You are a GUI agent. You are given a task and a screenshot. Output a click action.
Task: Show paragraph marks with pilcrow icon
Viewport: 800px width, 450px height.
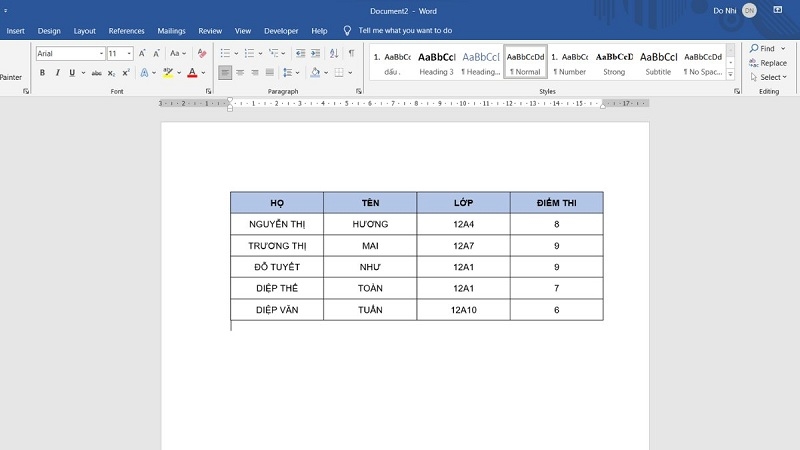coord(351,53)
